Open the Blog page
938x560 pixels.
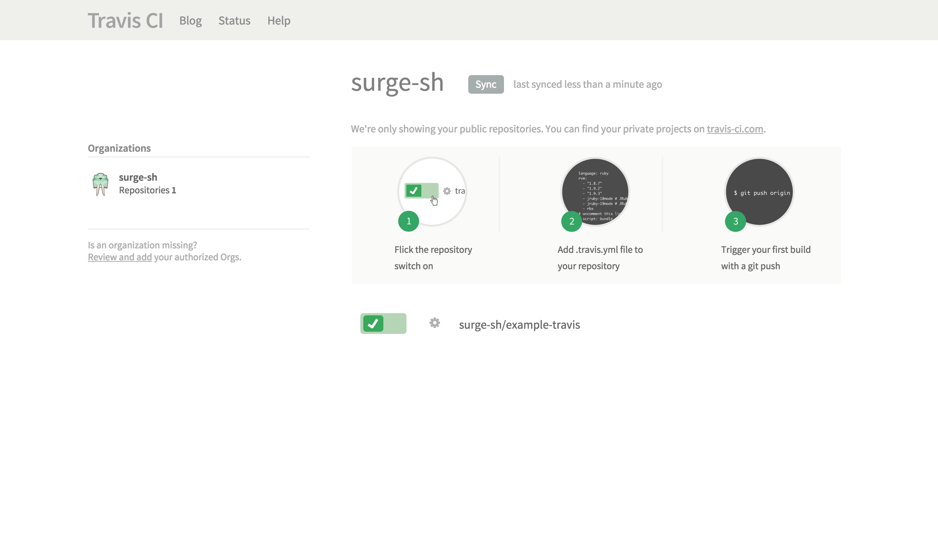click(x=190, y=20)
